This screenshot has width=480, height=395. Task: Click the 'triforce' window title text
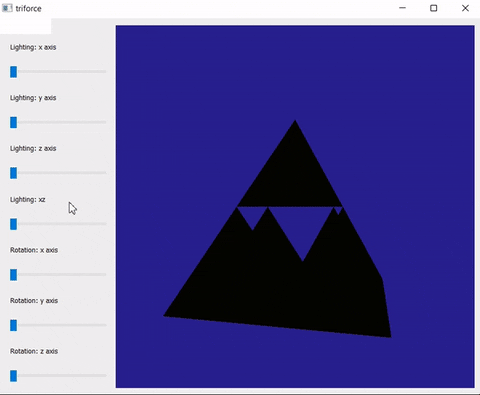(28, 8)
